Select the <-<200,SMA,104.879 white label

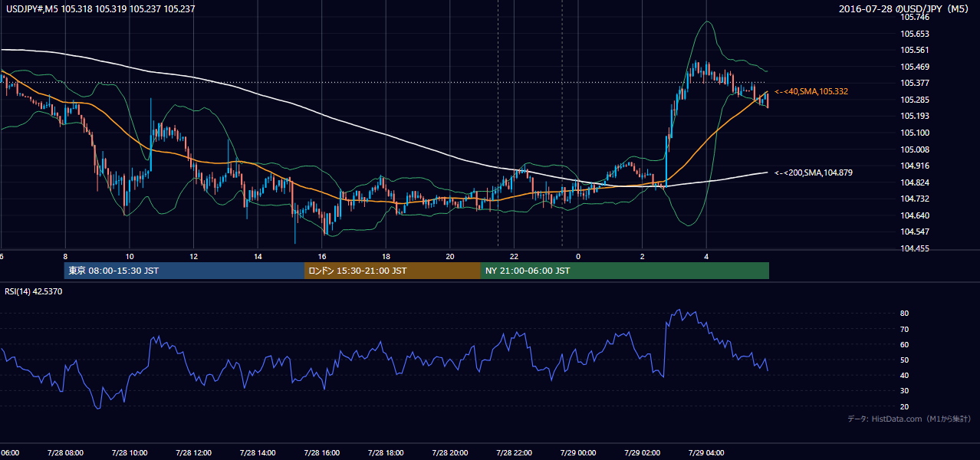click(x=814, y=172)
